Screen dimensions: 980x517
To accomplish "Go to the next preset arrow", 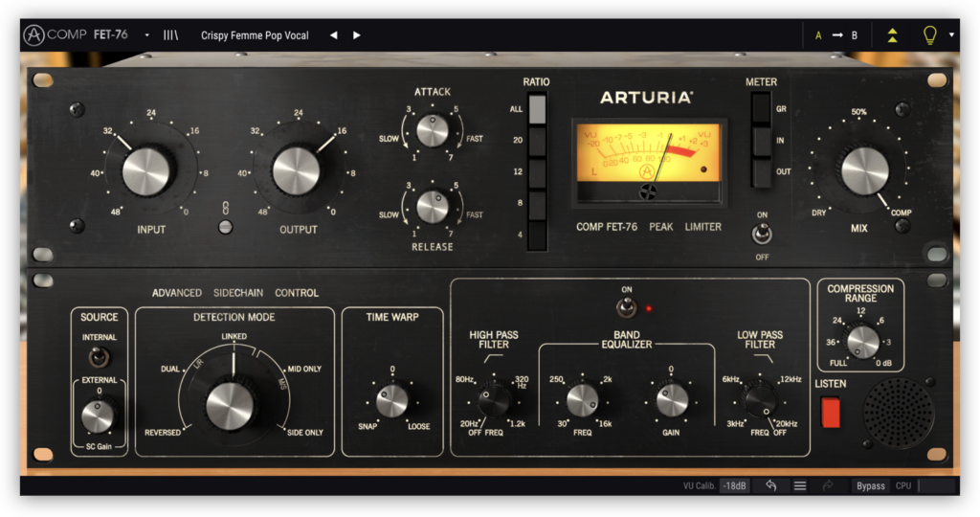I will 356,35.
